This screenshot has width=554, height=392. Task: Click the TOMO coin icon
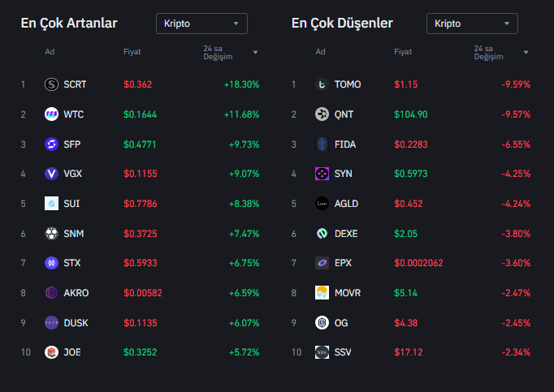322,84
